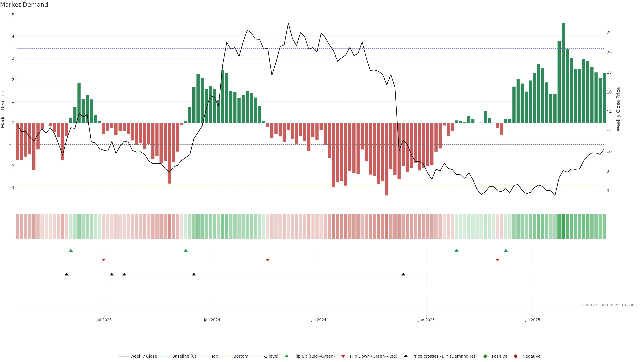Click the black triangle Price crosses legend icon
Screen dimensions: 644x362
click(406, 356)
